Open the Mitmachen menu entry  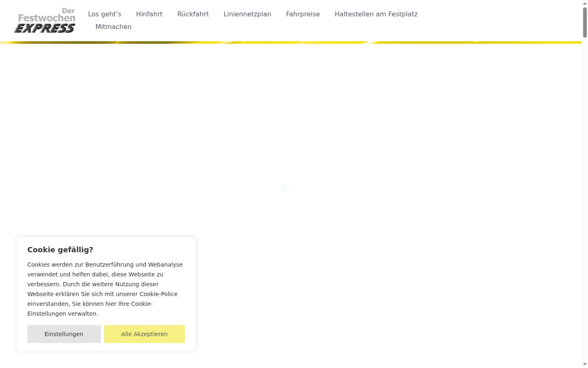click(x=114, y=27)
